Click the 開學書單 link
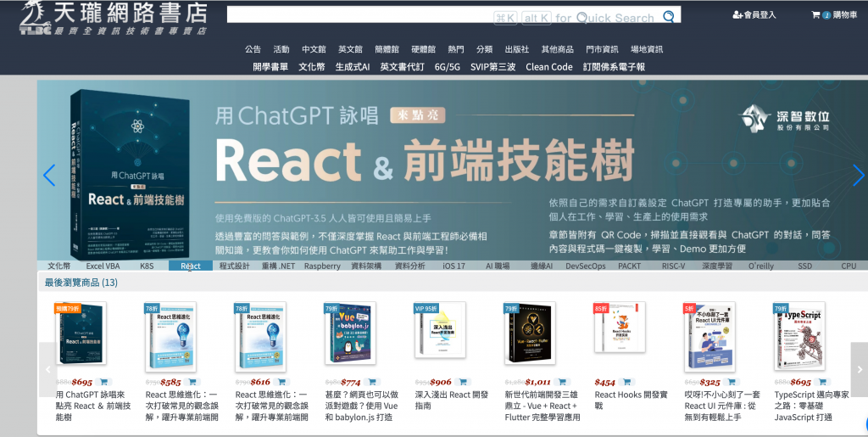The image size is (868, 437). 270,66
